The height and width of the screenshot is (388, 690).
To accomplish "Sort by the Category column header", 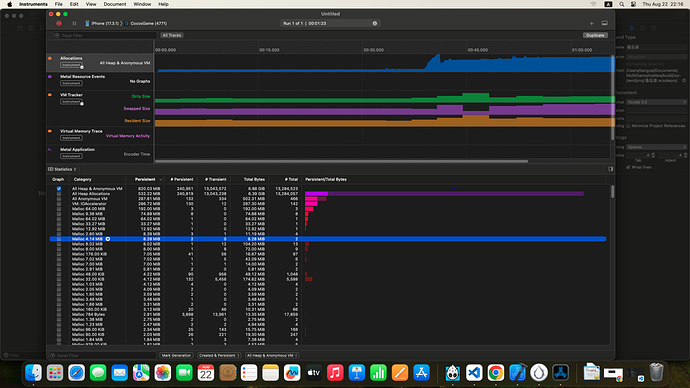I will tap(82, 179).
